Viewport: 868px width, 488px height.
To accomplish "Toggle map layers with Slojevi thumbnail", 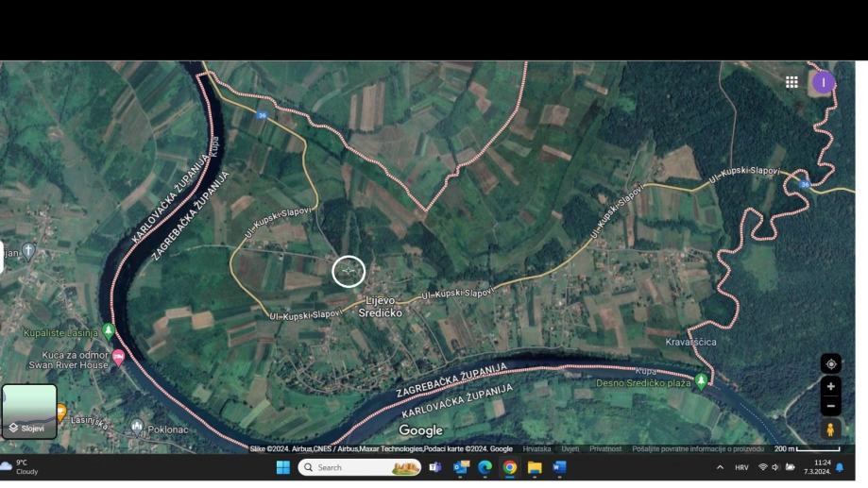I will pyautogui.click(x=29, y=412).
